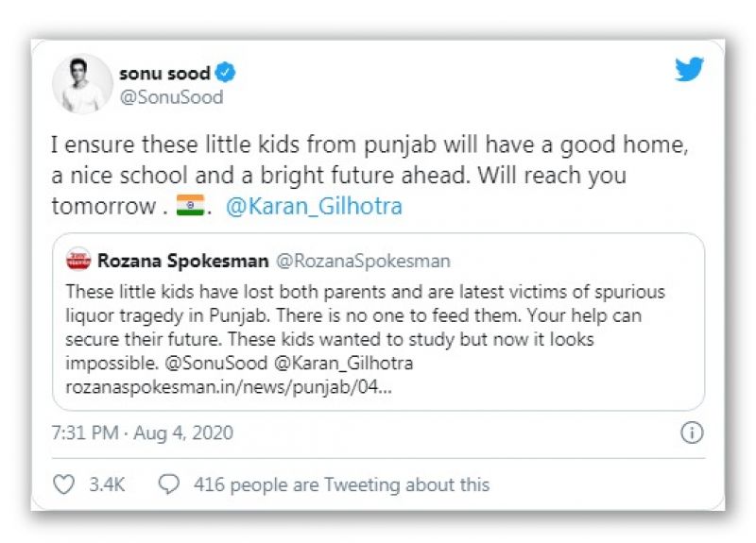The width and height of the screenshot is (756, 543).
Task: Click the reply speech bubble icon
Action: 169,484
